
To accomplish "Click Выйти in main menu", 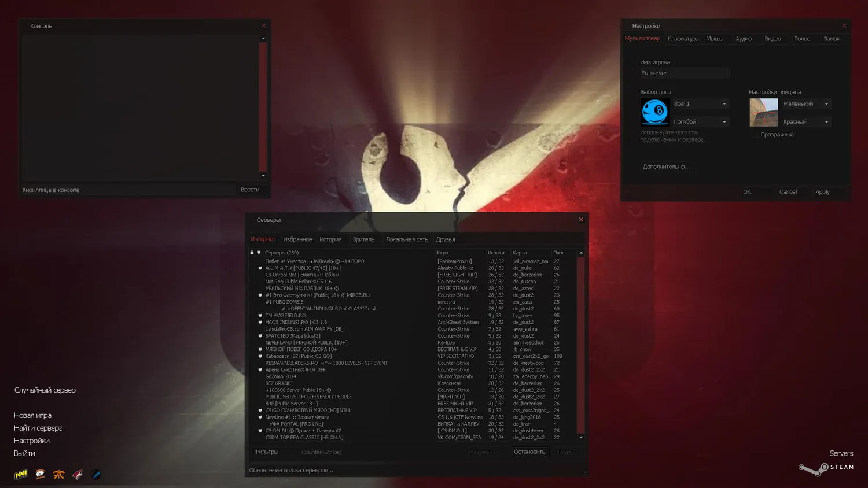I will tap(24, 454).
